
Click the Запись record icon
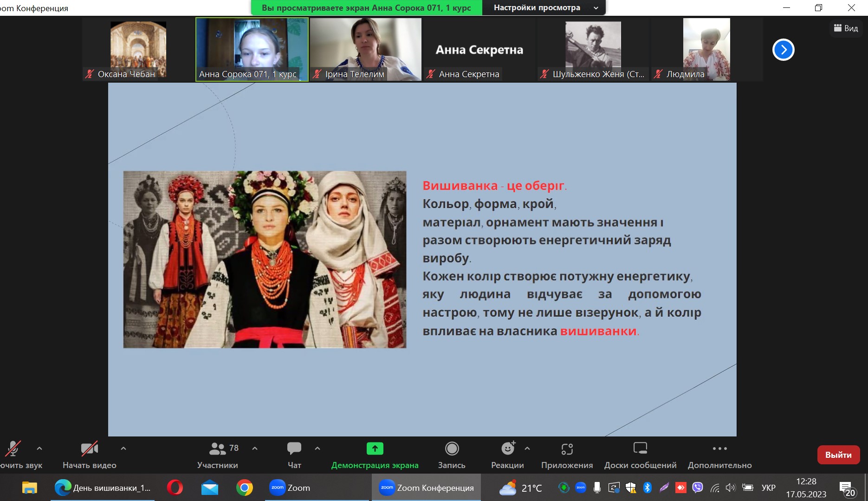coord(452,449)
